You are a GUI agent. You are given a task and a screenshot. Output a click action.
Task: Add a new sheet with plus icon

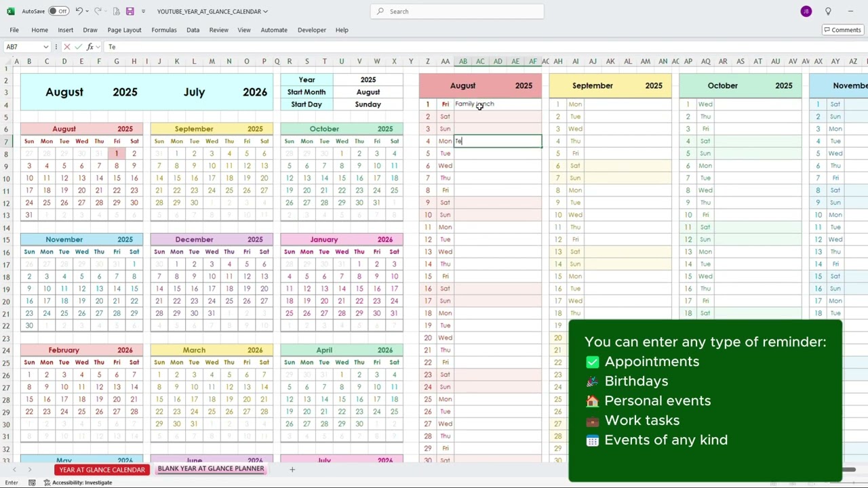tap(292, 470)
